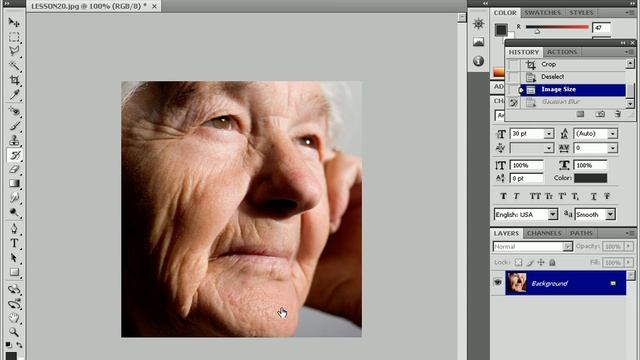This screenshot has height=360, width=640.
Task: Click the R value field showing 47
Action: tap(601, 27)
